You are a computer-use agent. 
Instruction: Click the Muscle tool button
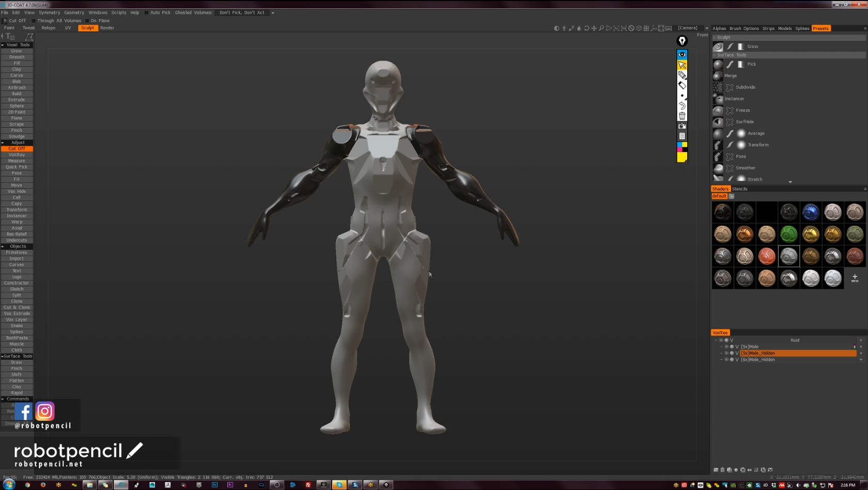pos(17,344)
